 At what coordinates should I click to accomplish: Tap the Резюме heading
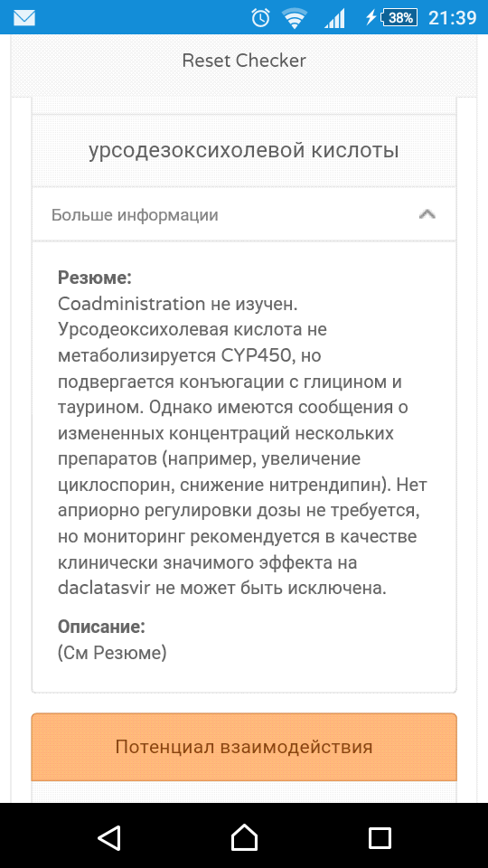95,278
